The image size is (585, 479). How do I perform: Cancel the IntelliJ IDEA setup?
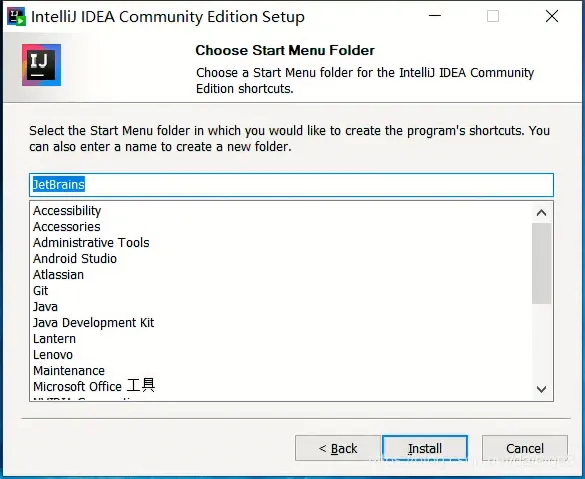pos(525,448)
